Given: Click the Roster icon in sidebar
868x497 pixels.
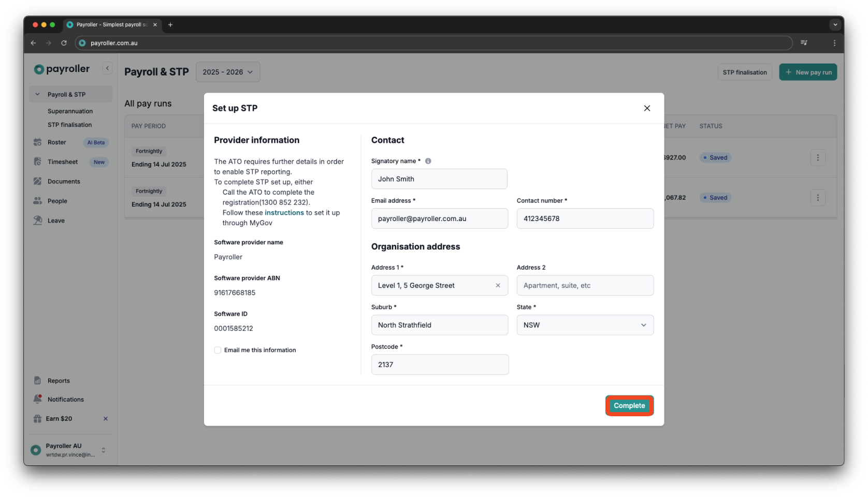Looking at the screenshot, I should (x=37, y=142).
